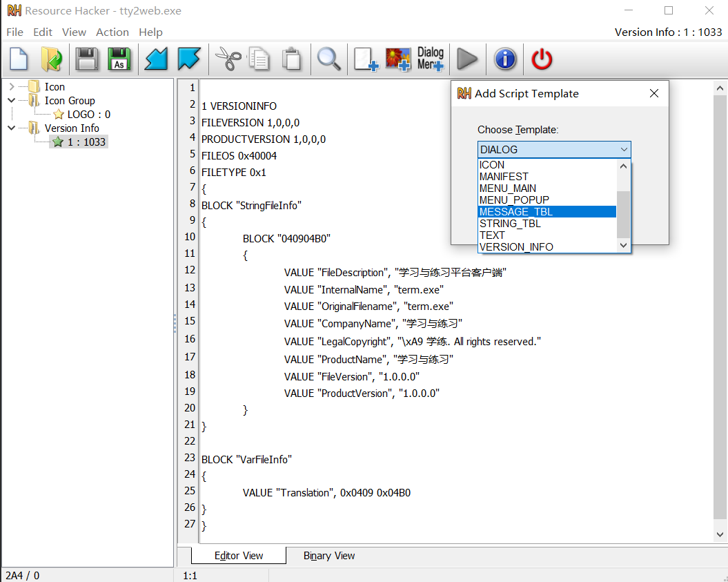Choose VERSION_INFO from the template list
Image resolution: width=728 pixels, height=582 pixels.
[547, 246]
